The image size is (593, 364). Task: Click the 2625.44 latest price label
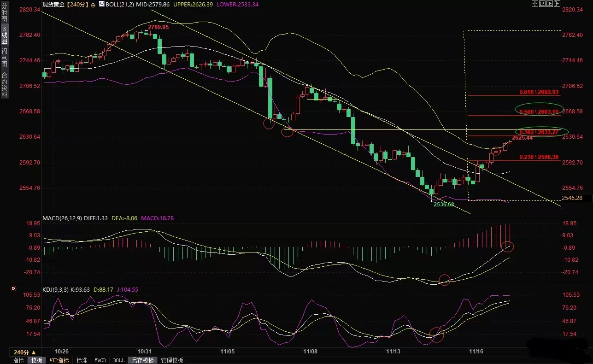522,138
